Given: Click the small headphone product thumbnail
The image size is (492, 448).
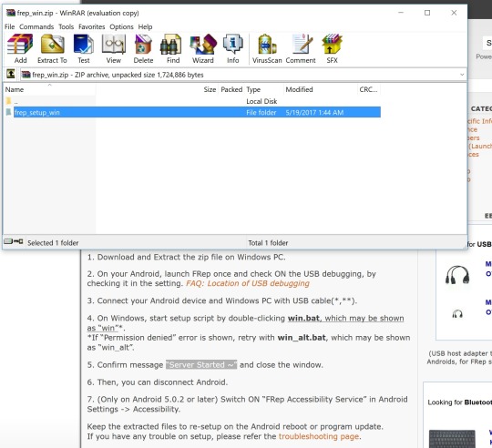Looking at the screenshot, I should (457, 313).
